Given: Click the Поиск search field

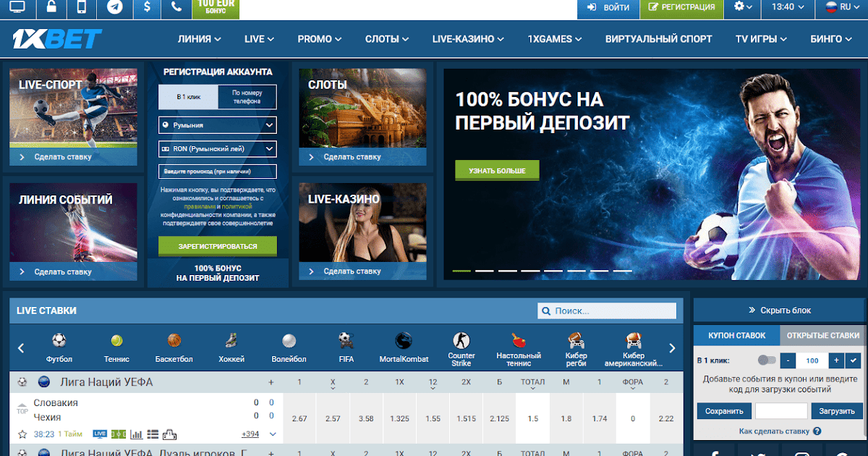Looking at the screenshot, I should pos(607,311).
